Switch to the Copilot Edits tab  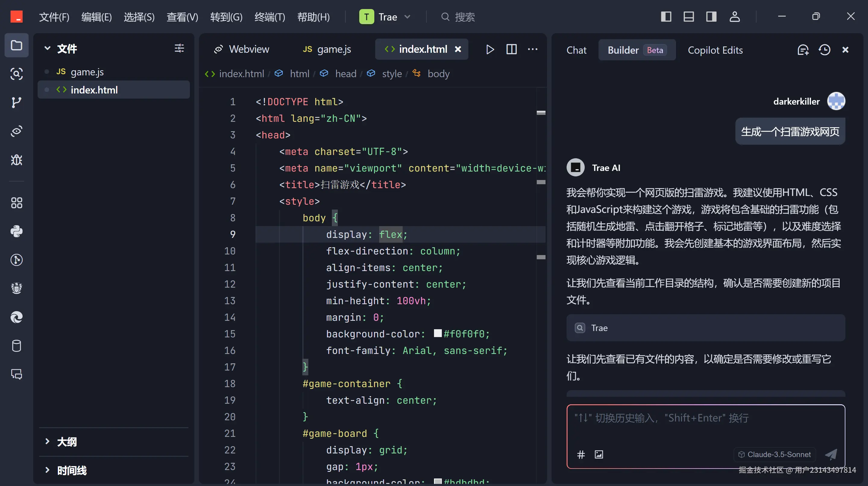[x=715, y=50]
